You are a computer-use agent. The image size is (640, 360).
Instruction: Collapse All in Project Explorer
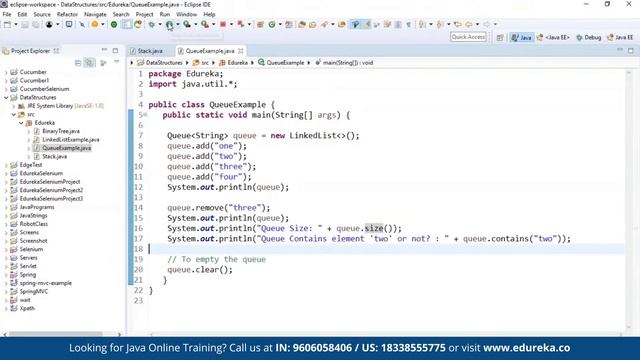(x=78, y=63)
